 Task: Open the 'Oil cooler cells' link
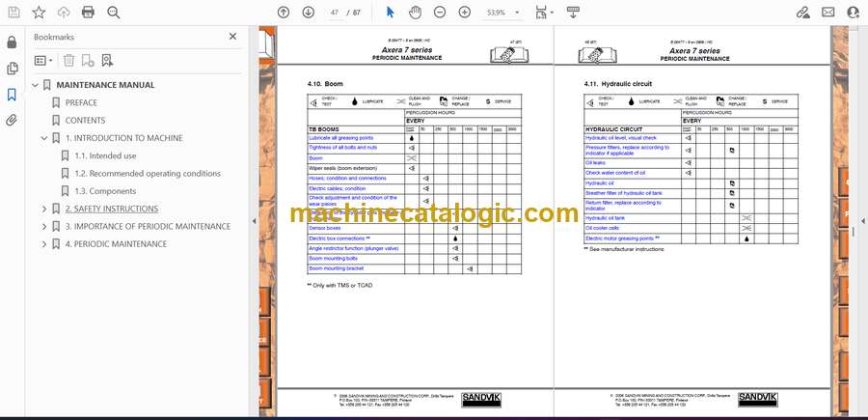pos(602,228)
